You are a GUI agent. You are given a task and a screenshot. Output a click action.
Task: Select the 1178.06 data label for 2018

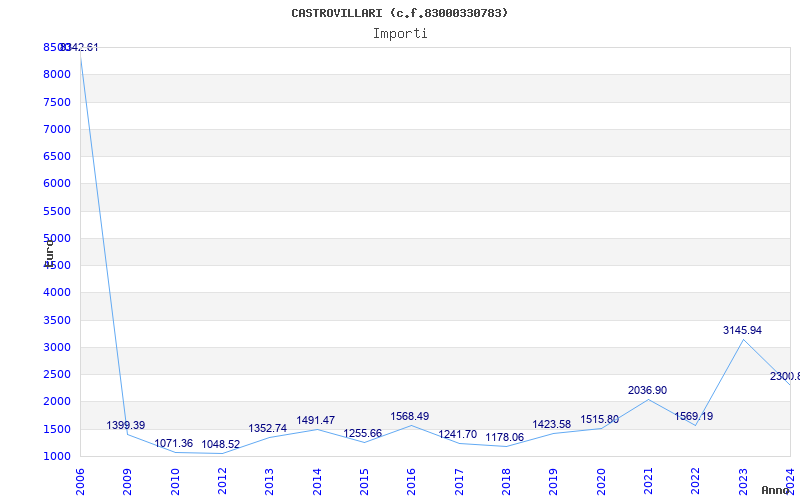pyautogui.click(x=505, y=437)
